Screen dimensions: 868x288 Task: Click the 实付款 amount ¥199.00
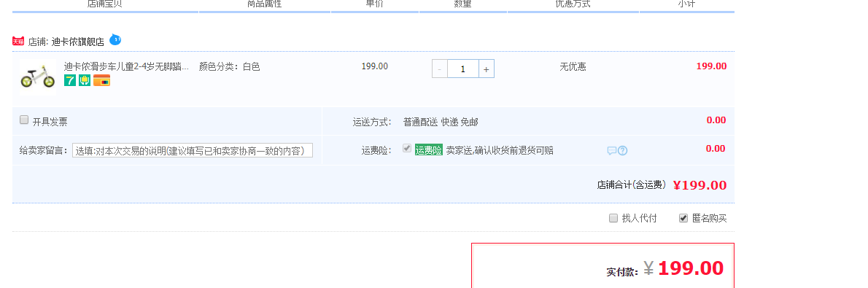point(683,268)
